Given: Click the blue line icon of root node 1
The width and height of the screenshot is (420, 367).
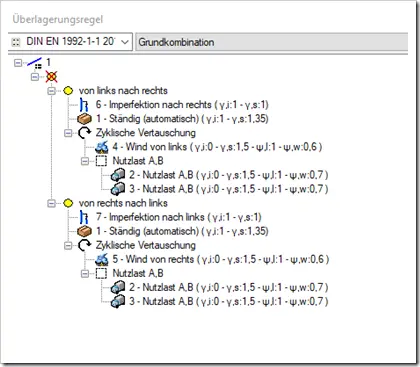Looking at the screenshot, I should pyautogui.click(x=35, y=63).
